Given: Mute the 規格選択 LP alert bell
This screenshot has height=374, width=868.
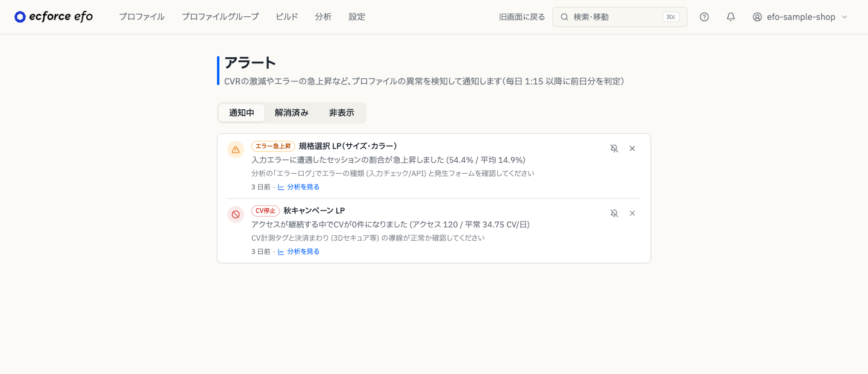Looking at the screenshot, I should click(x=614, y=148).
